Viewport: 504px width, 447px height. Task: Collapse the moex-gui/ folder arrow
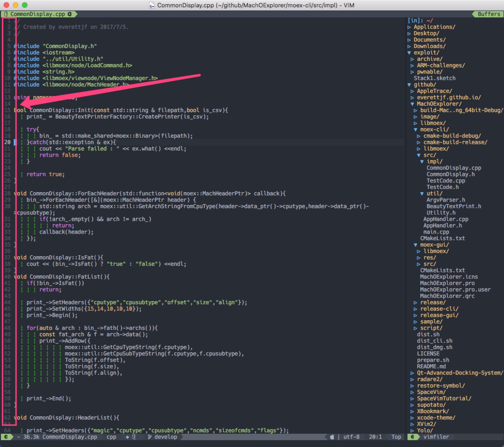pos(416,245)
